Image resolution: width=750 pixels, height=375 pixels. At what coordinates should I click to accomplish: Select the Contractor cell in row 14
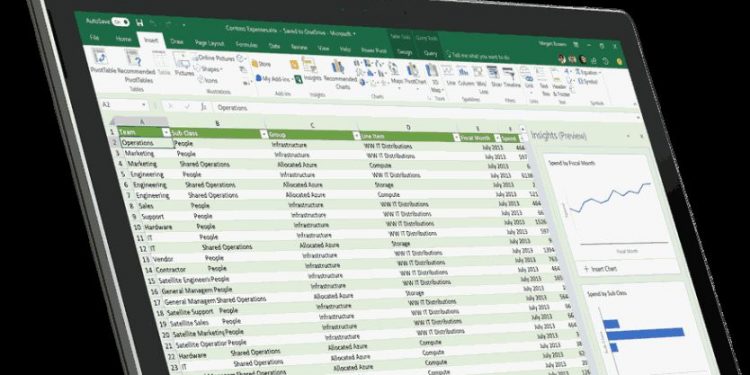[x=171, y=270]
